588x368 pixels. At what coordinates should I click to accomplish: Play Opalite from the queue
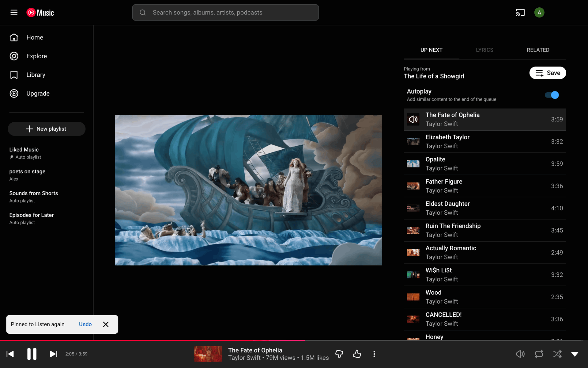point(485,164)
